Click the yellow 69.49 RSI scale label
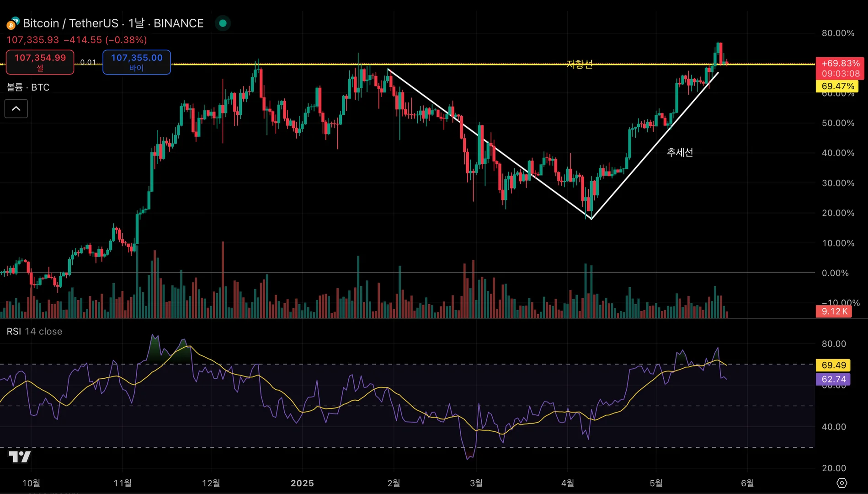The image size is (868, 494). pos(833,365)
